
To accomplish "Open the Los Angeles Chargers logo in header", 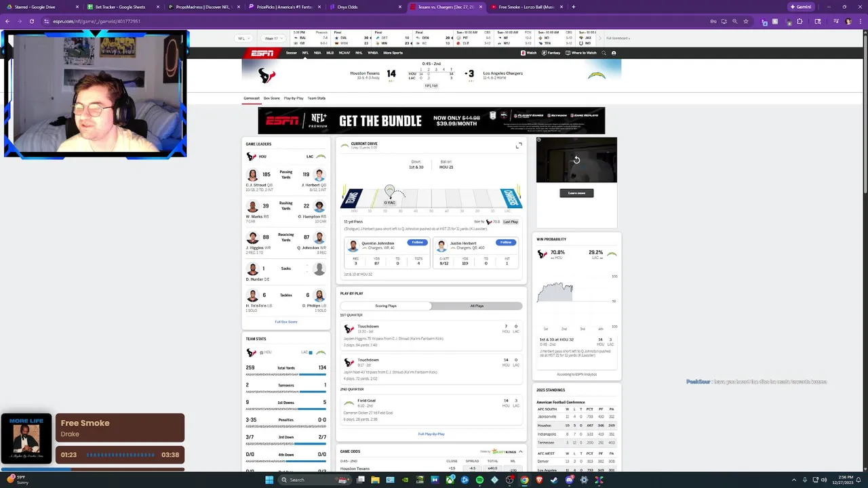I will coord(597,75).
